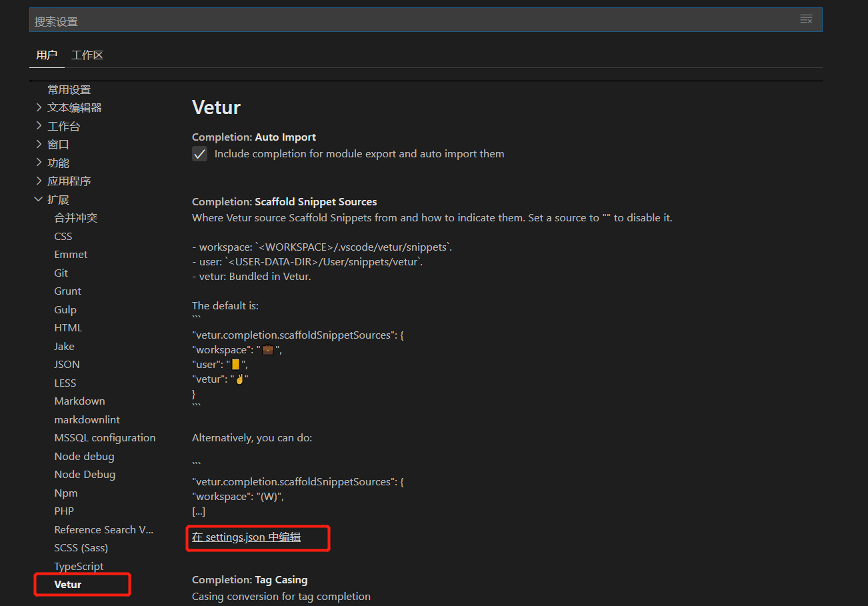This screenshot has width=868, height=606.
Task: Select JSON extension settings
Action: click(x=67, y=364)
